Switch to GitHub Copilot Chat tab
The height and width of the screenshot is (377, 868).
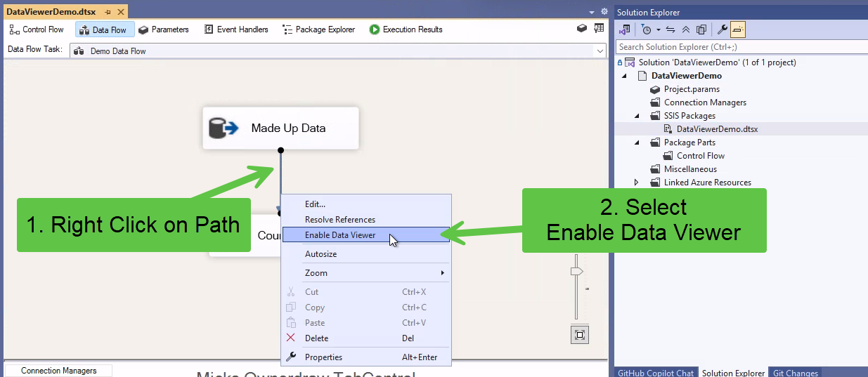coord(656,373)
